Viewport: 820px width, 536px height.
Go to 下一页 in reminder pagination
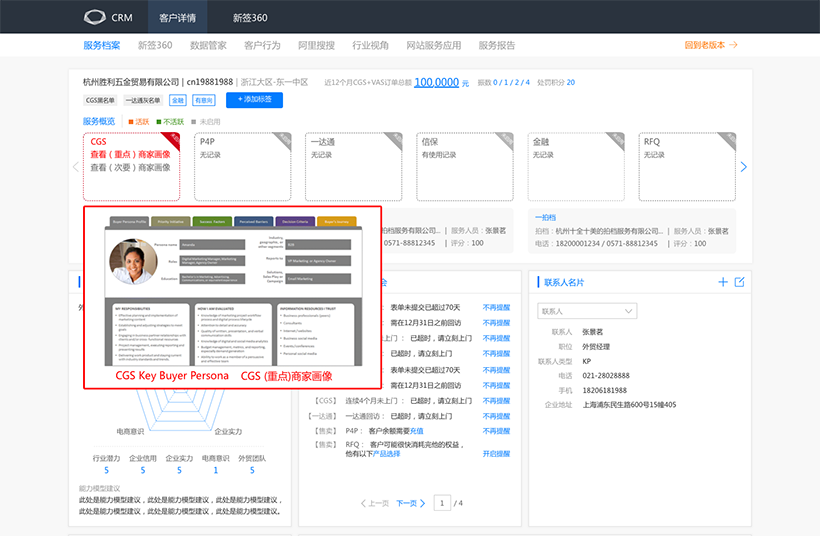pos(411,503)
